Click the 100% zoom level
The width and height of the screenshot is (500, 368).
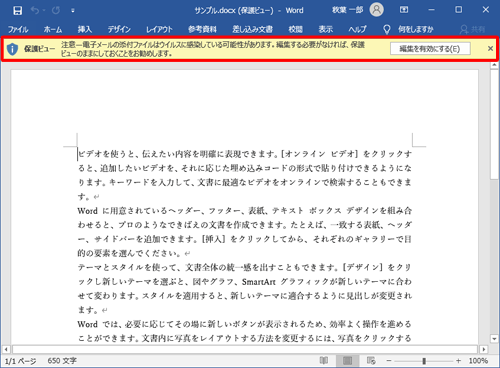478,361
